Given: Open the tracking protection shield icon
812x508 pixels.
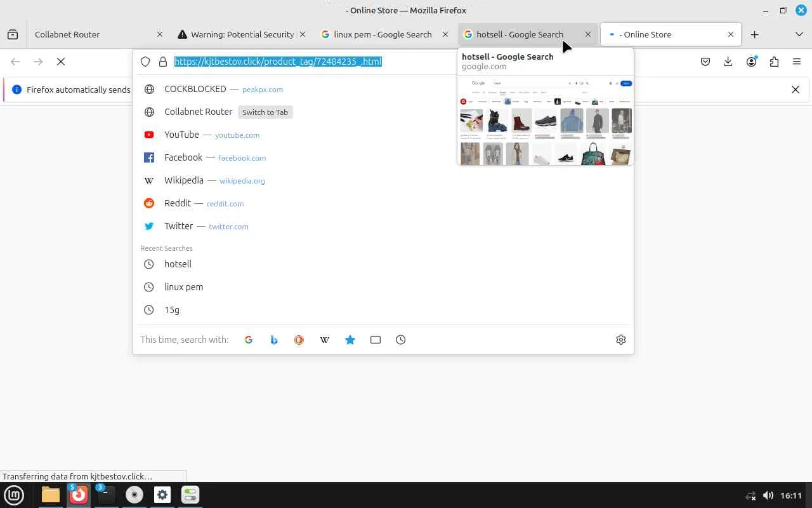Looking at the screenshot, I should coord(145,62).
